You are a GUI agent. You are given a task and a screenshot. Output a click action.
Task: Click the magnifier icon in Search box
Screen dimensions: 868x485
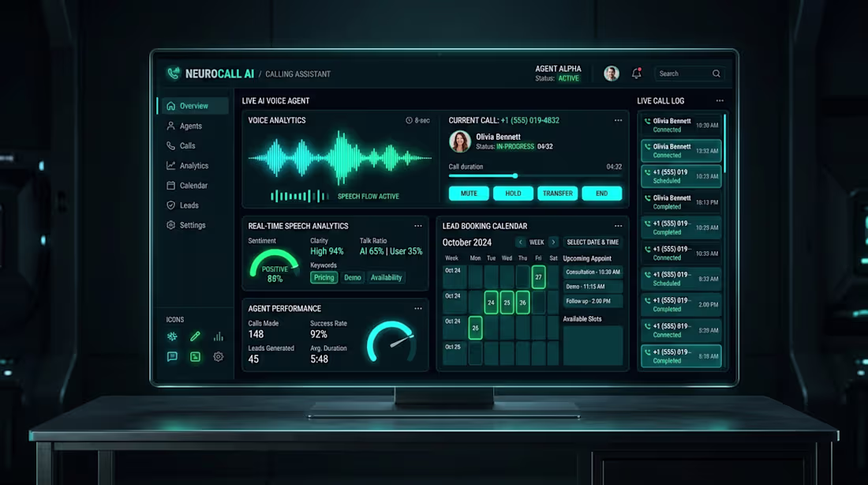click(x=716, y=73)
